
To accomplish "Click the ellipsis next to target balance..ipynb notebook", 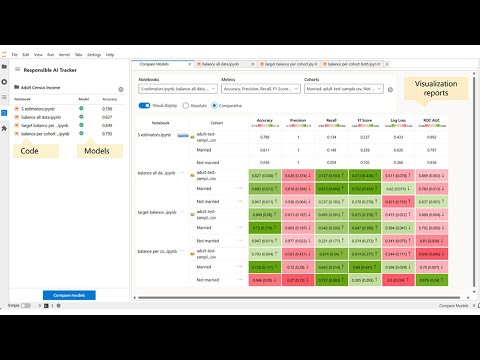I will pos(182,212).
